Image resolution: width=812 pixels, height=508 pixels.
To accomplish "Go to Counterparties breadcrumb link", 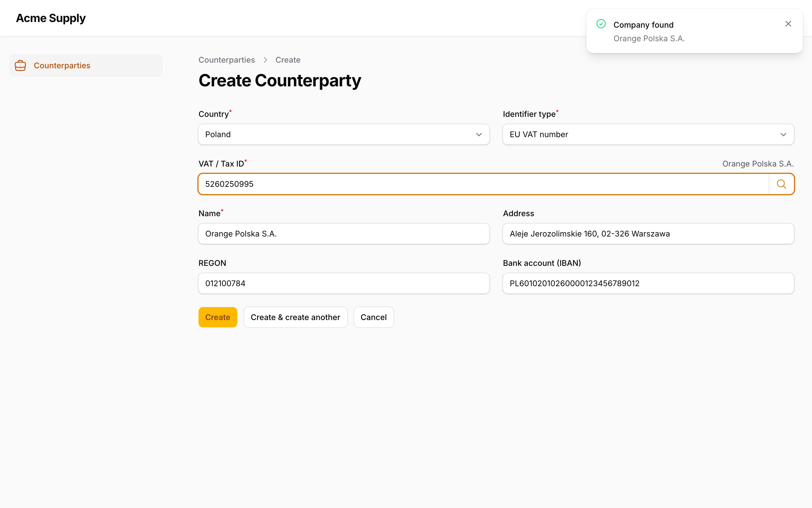I will click(x=226, y=60).
